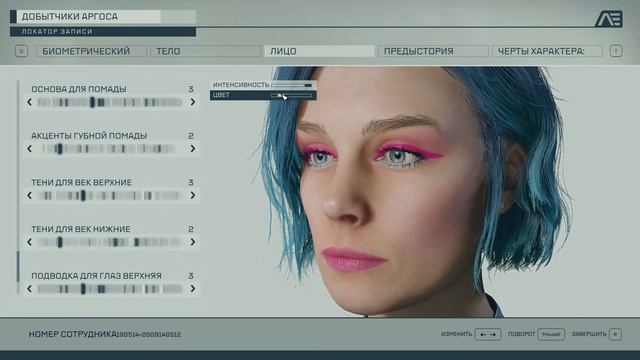The width and height of the screenshot is (640, 360).
Task: Click the ОСНОВА ДЛЯ ПОМАДЫ label
Action: coord(79,89)
